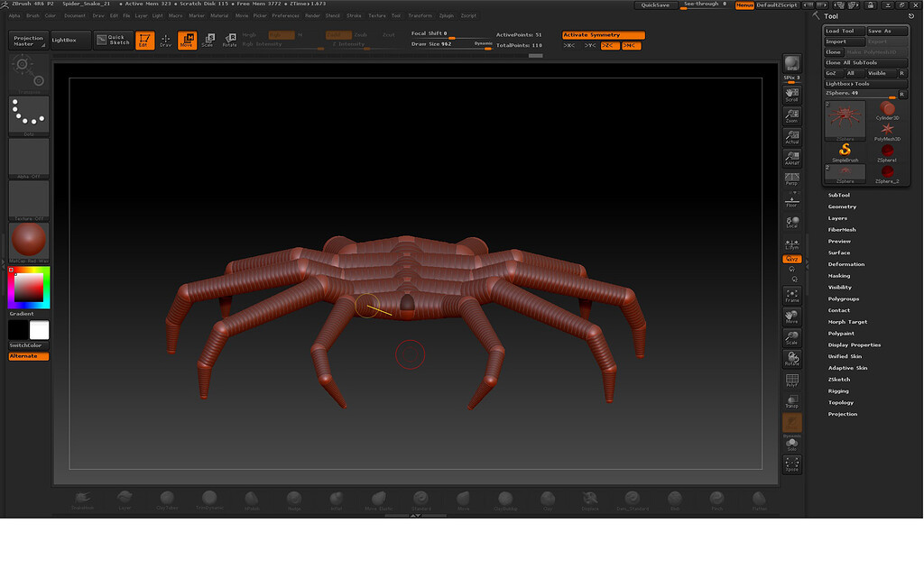Toggle Edit mode in the top toolbar

[x=144, y=40]
